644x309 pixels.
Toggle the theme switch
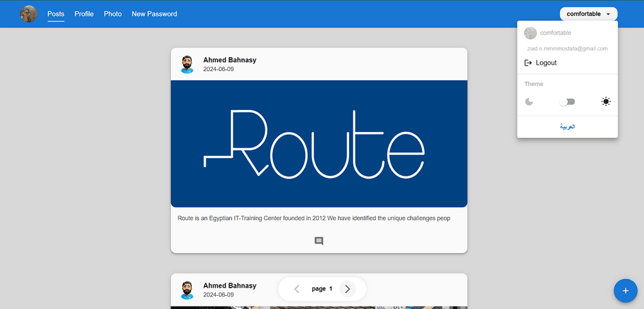pos(567,102)
